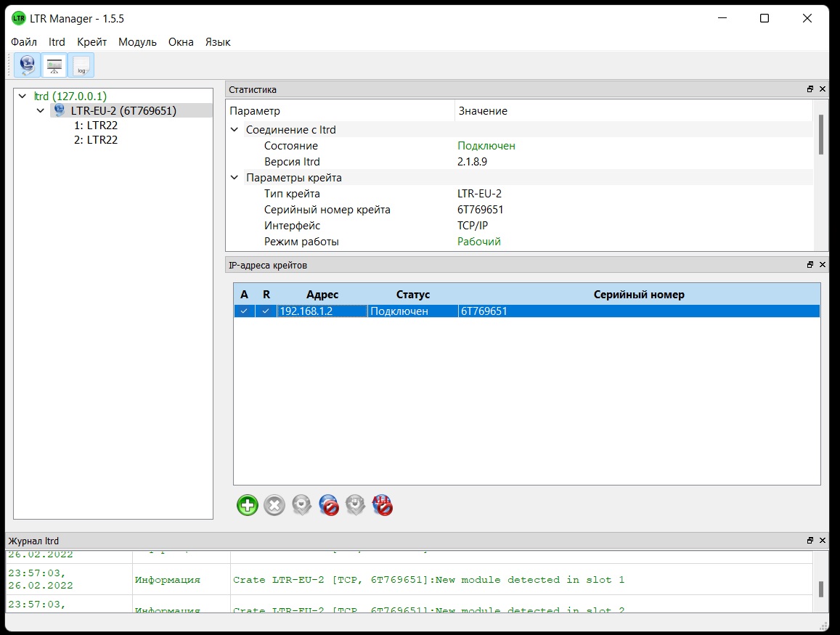This screenshot has width=840, height=635.
Task: Collapse the ltrd (127.0.0.1) tree node
Action: (23, 97)
